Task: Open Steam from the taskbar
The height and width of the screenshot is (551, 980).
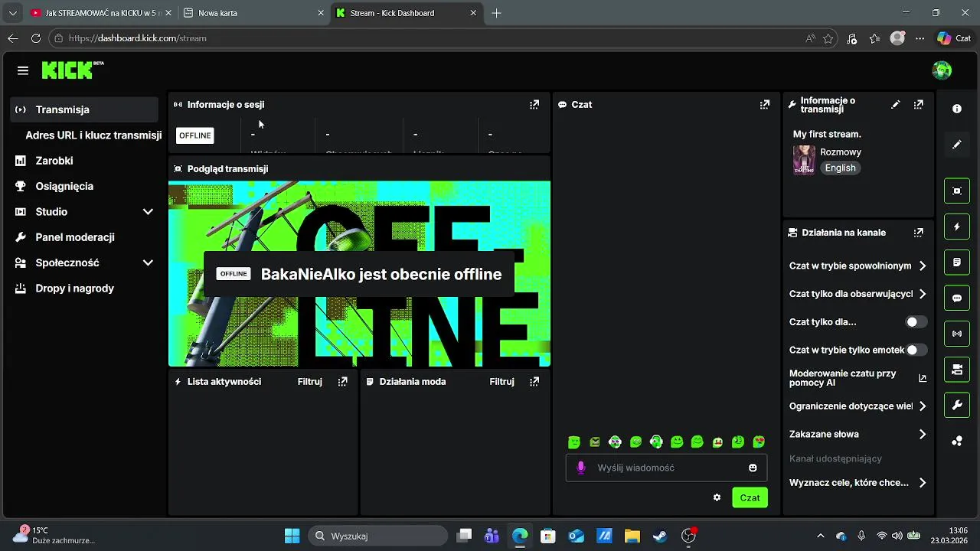Action: (659, 536)
